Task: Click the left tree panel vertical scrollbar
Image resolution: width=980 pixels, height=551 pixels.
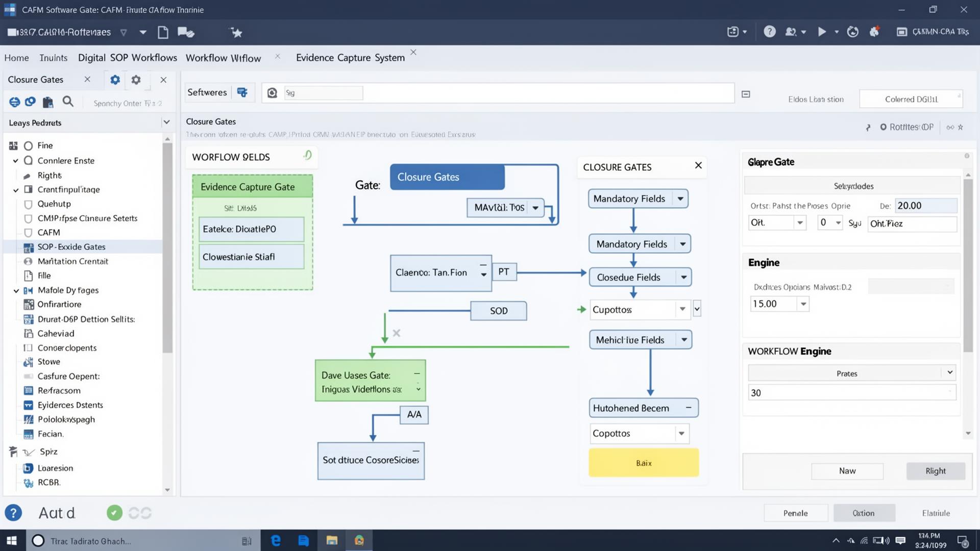Action: [x=167, y=247]
